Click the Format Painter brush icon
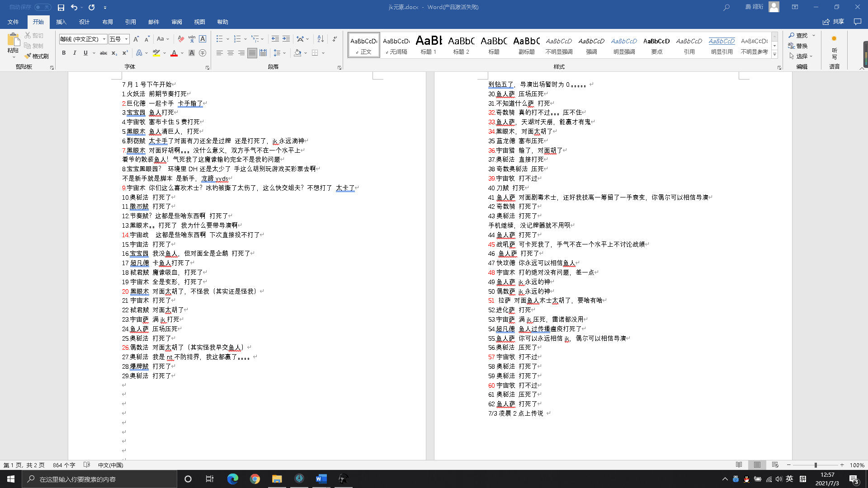Image resolution: width=868 pixels, height=488 pixels. click(28, 56)
